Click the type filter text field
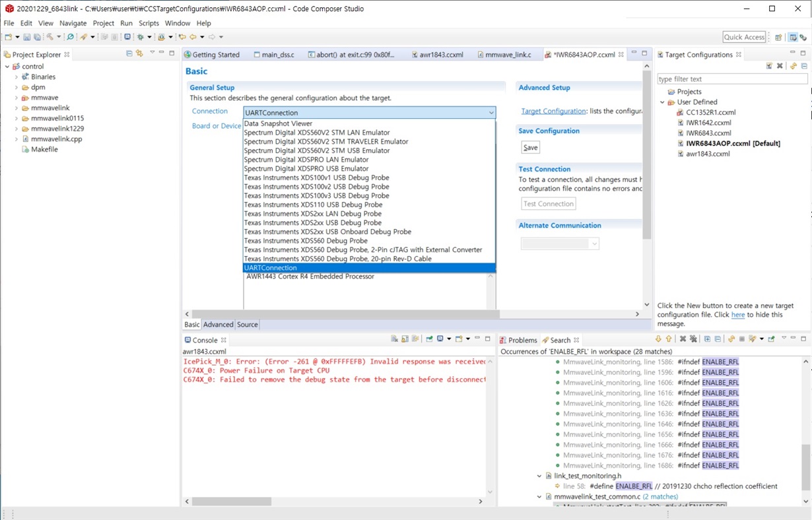The height and width of the screenshot is (520, 812). [x=732, y=79]
